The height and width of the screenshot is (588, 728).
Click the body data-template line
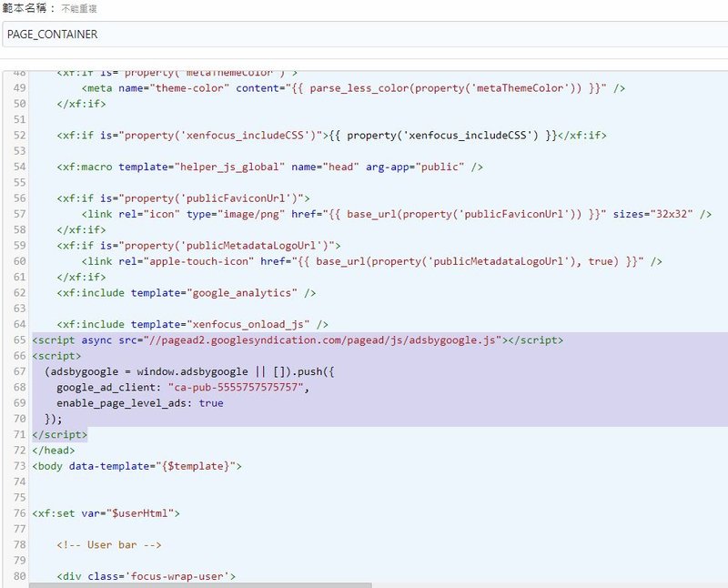[137, 466]
